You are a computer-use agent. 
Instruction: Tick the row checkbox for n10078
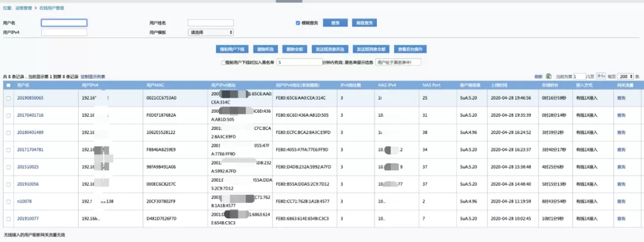point(8,202)
